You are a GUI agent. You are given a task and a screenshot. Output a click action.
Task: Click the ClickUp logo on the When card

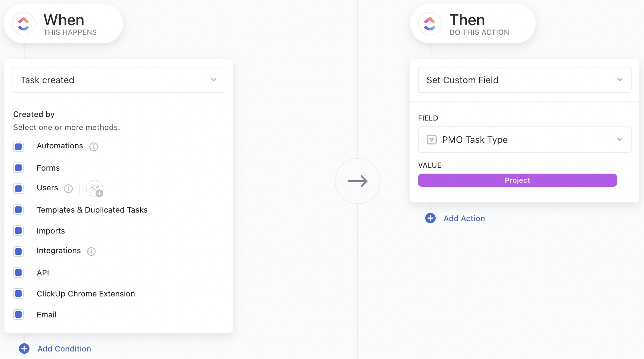(x=23, y=23)
